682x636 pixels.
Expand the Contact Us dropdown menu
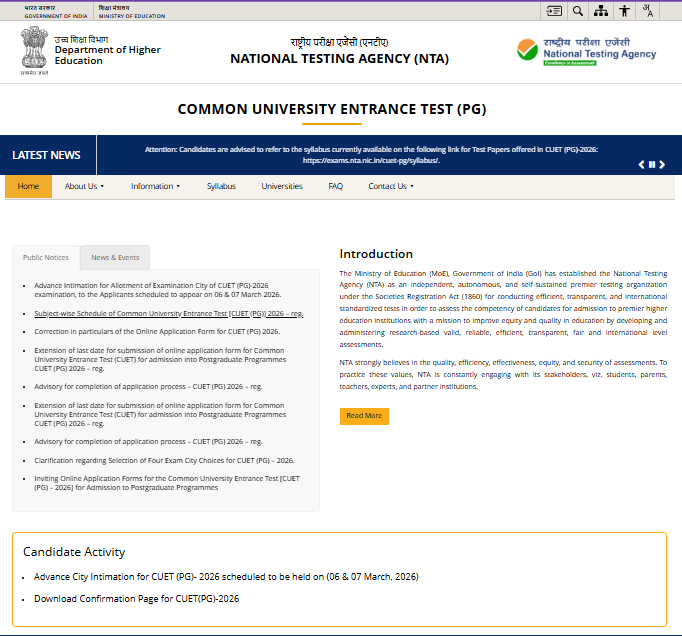[390, 186]
